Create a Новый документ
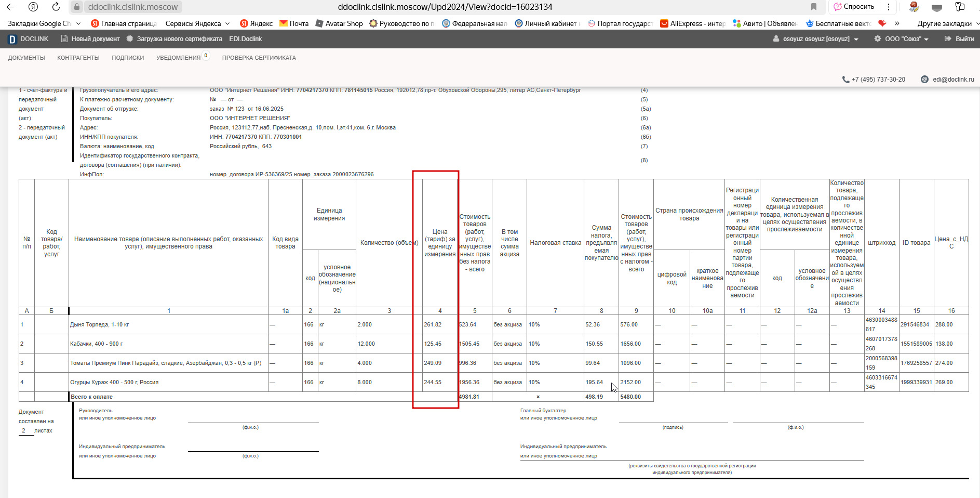The width and height of the screenshot is (980, 498). 90,39
